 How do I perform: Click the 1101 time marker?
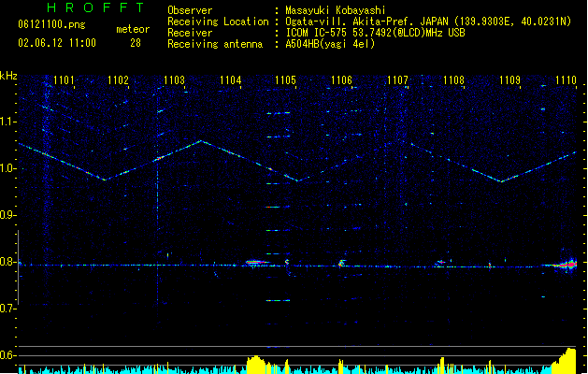click(64, 80)
